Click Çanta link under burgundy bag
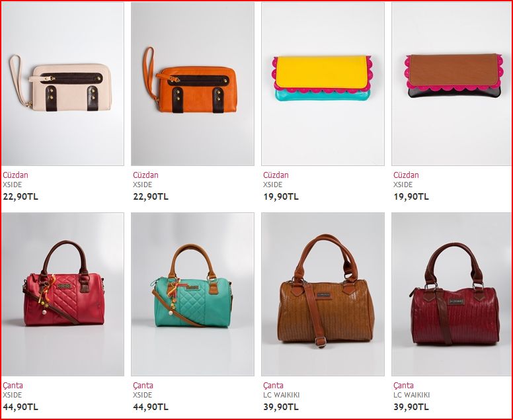Screen dimensions: 513x420 click(x=403, y=386)
